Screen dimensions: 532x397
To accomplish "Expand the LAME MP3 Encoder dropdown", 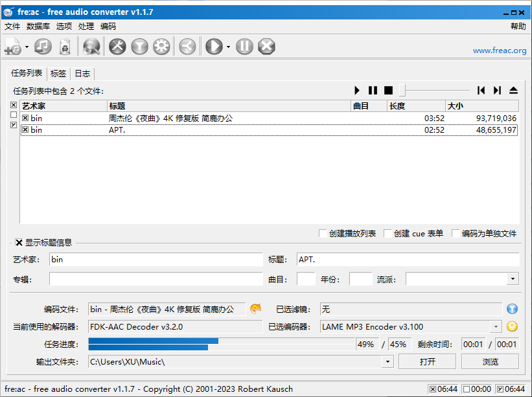I will coord(496,327).
